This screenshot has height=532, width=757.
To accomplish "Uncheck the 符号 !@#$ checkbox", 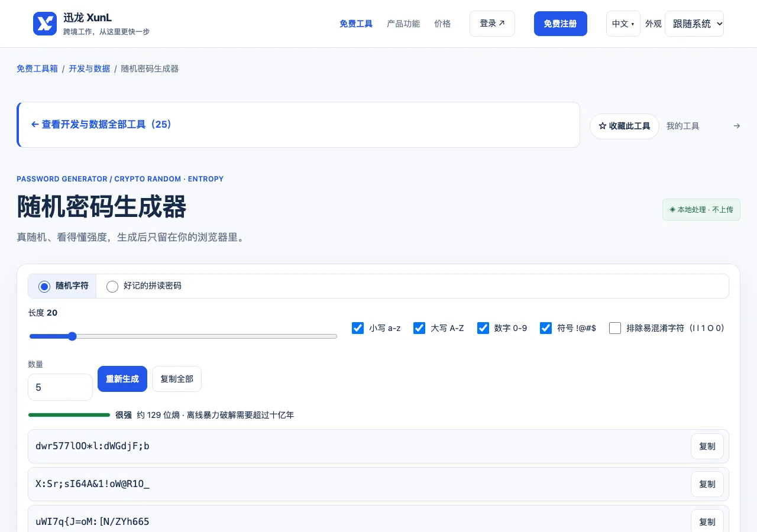I will pyautogui.click(x=546, y=328).
